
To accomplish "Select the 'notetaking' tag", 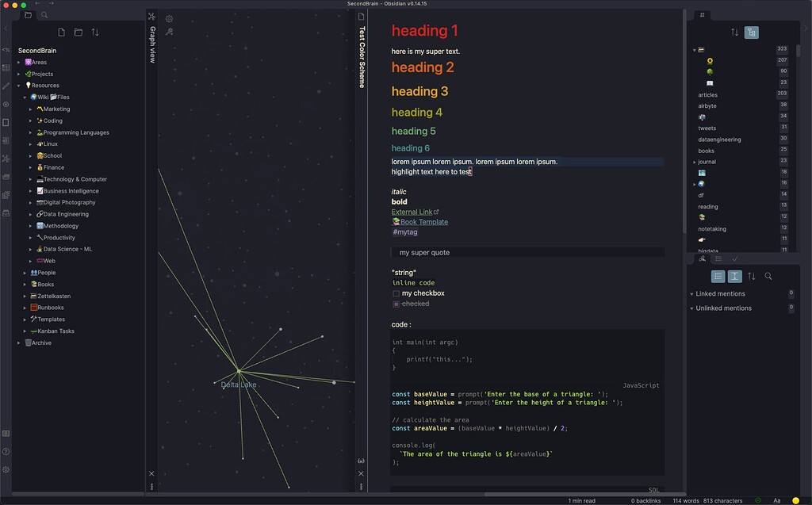I will click(x=712, y=229).
